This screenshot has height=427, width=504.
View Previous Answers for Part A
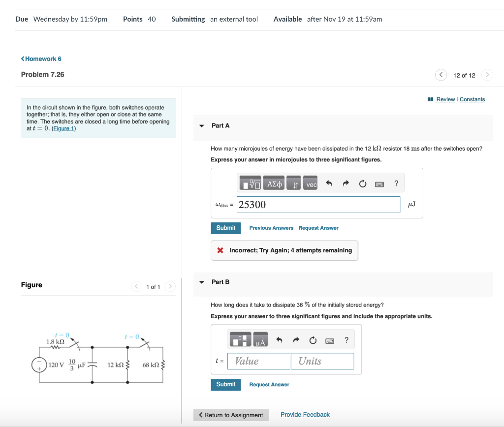tap(271, 228)
